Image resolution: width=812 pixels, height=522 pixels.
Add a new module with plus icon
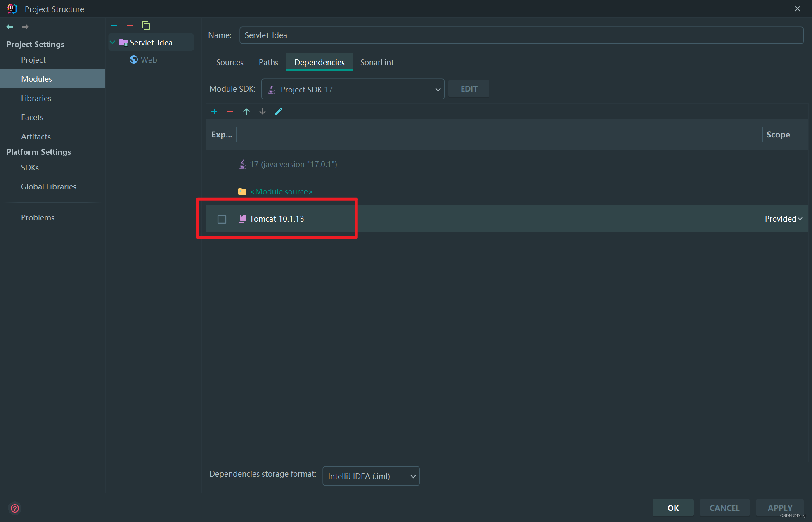[114, 26]
